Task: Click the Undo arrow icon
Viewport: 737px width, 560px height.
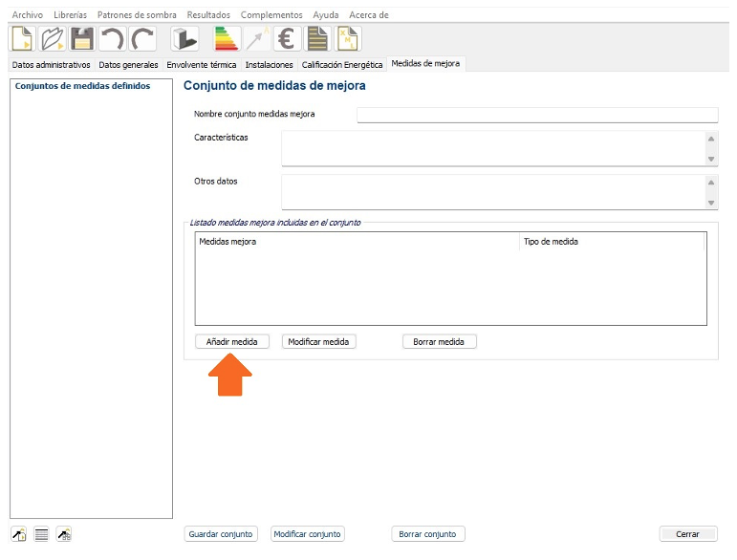Action: point(113,39)
